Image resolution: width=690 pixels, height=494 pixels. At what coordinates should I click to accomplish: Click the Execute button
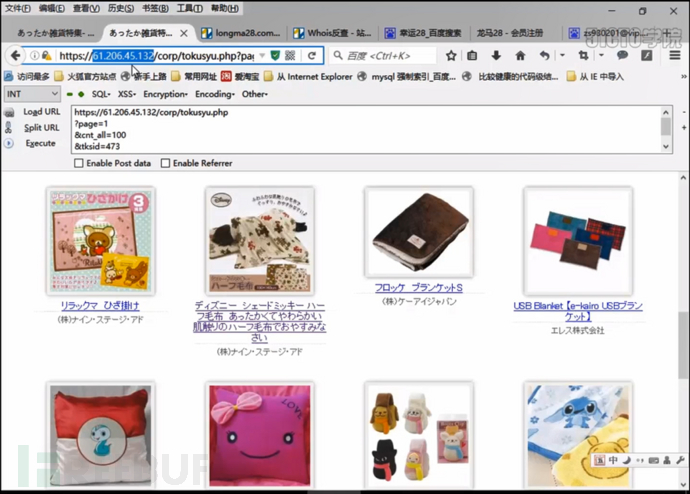coord(40,143)
